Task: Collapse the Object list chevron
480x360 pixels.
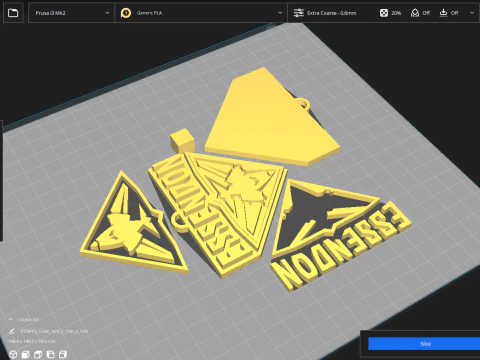Action: pyautogui.click(x=10, y=319)
